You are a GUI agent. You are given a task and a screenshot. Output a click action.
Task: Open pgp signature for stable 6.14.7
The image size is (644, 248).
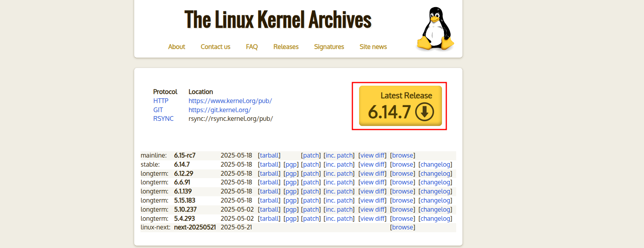[x=291, y=164]
